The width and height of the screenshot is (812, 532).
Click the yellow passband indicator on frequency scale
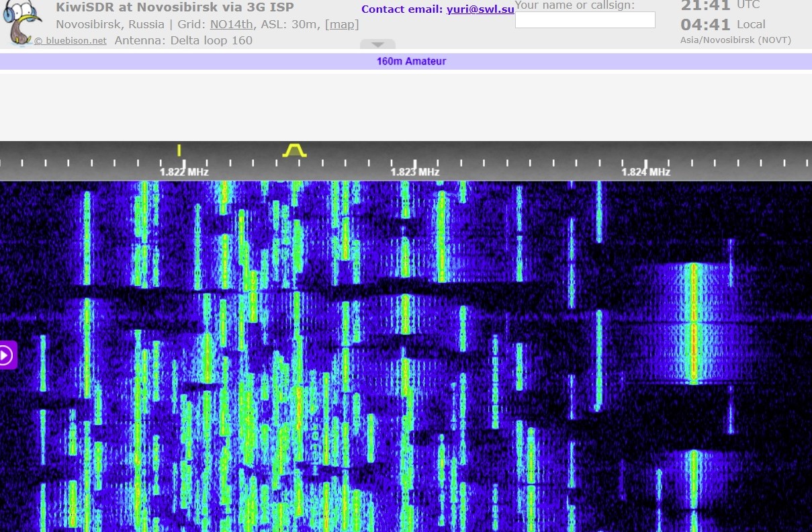(294, 150)
